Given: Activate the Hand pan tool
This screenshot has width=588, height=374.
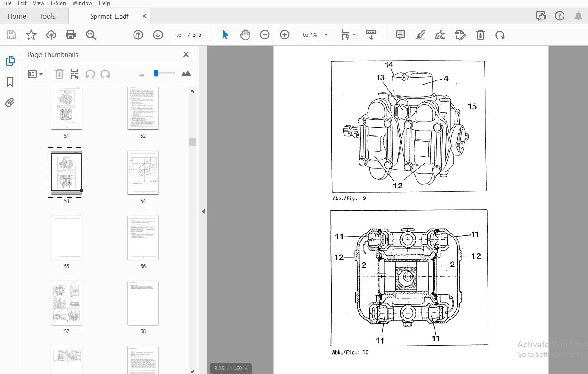Looking at the screenshot, I should 245,35.
